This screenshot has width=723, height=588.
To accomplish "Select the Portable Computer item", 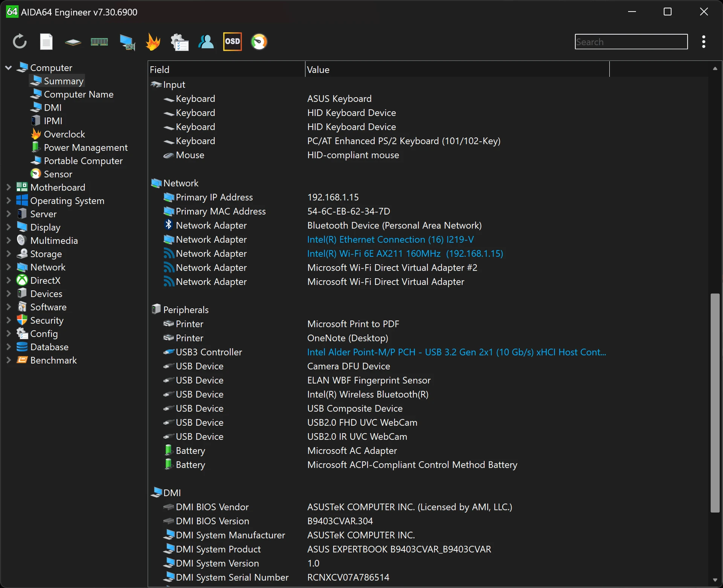I will pos(76,161).
